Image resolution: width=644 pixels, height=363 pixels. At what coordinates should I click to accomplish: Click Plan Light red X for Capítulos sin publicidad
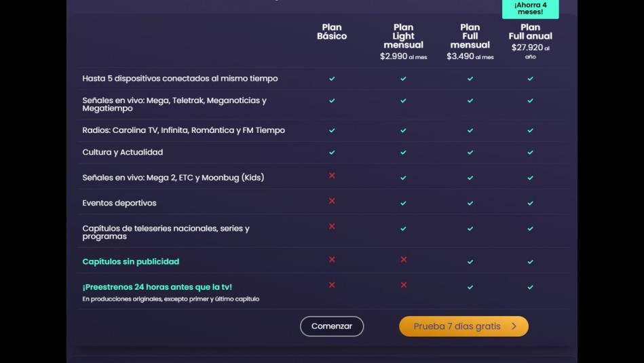point(404,259)
